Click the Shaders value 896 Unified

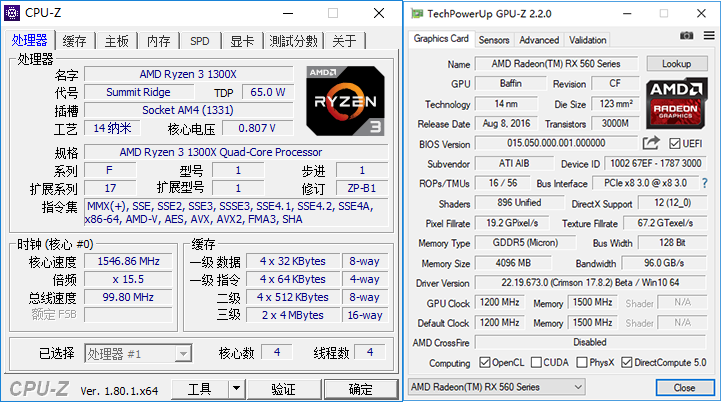519,202
